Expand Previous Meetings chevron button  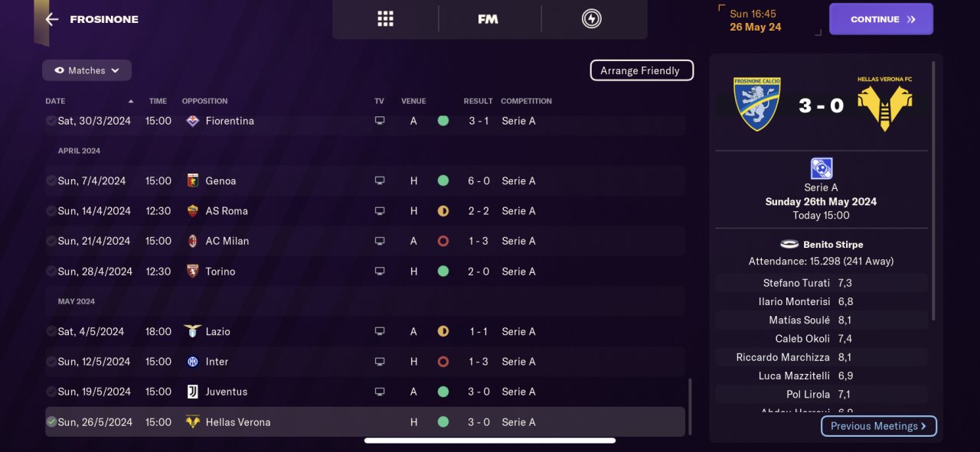coord(879,426)
